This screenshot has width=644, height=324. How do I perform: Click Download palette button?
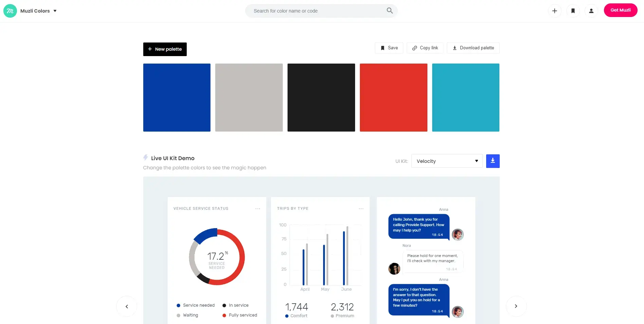point(473,48)
